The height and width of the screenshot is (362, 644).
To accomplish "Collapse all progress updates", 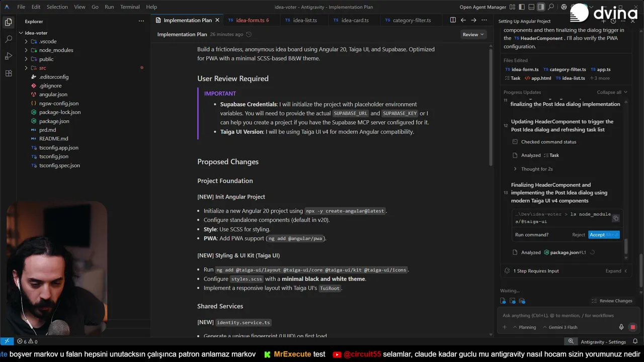I will coord(612,92).
